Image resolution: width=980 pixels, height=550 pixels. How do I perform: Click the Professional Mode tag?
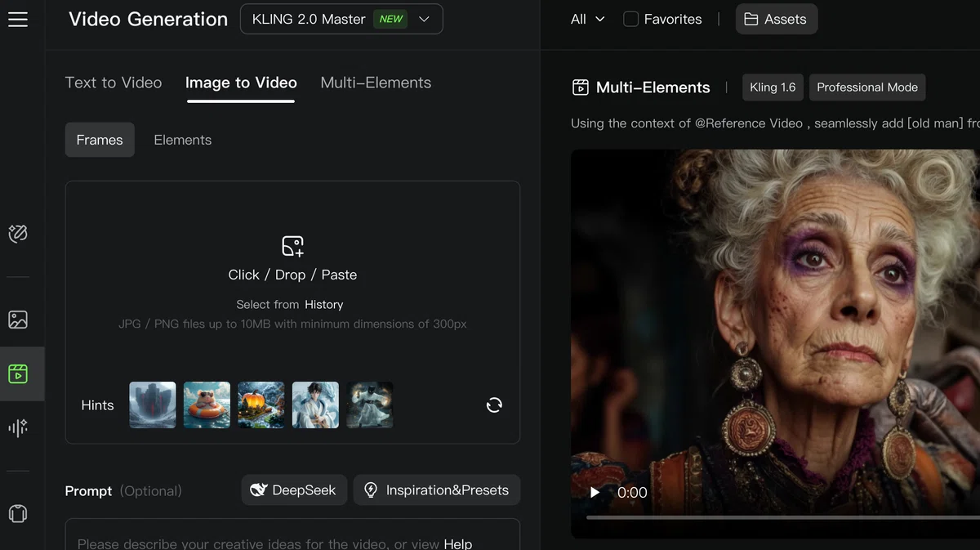(x=867, y=87)
